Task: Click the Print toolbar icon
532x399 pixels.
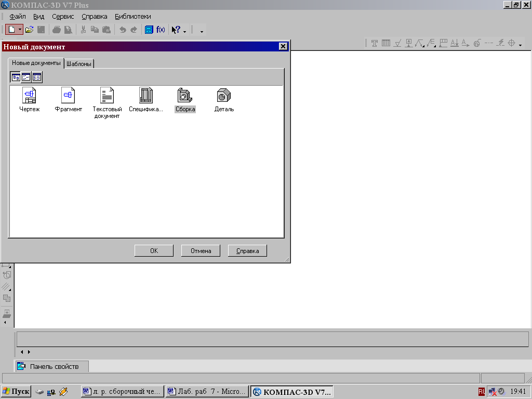Action: coord(57,30)
